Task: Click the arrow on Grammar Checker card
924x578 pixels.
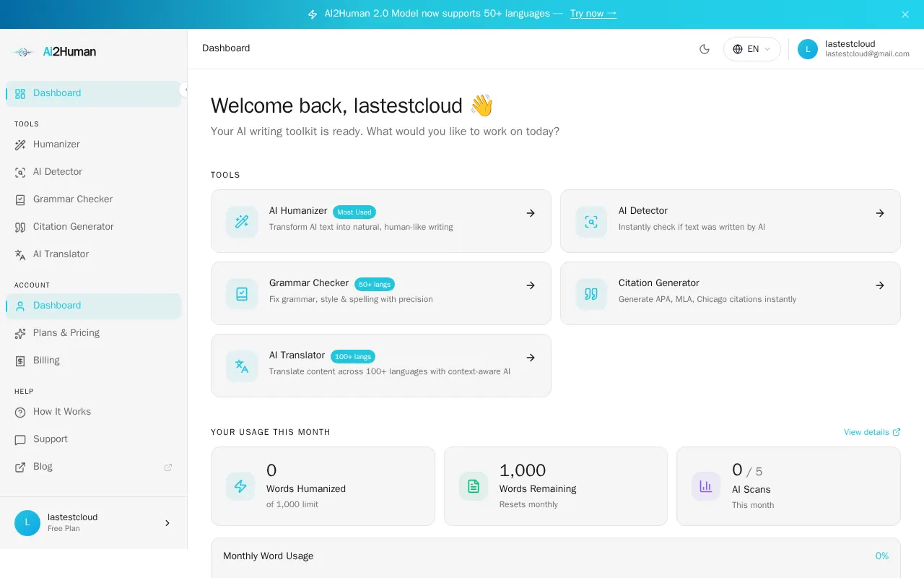Action: pyautogui.click(x=531, y=285)
